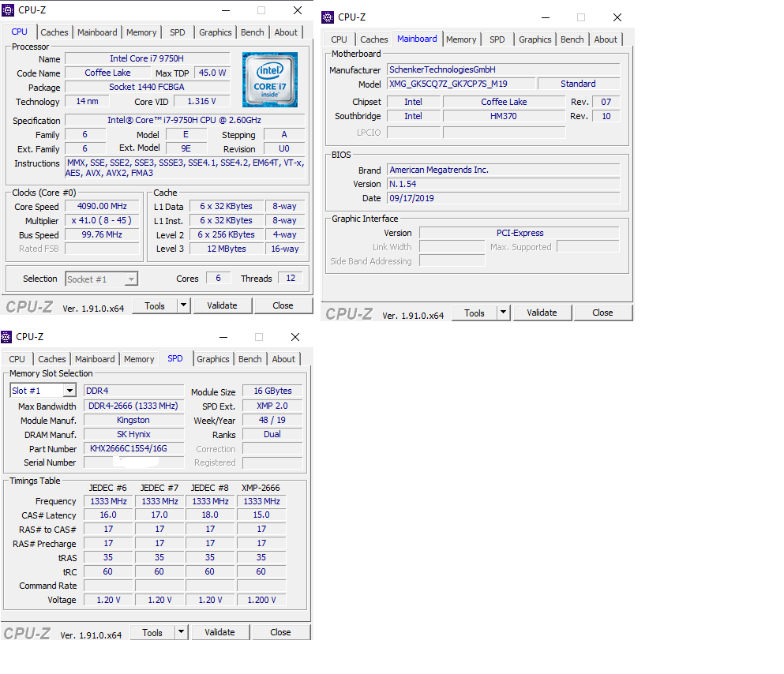784x674 pixels.
Task: Click CPU-Z app icon in SPD window title bar
Action: [6, 337]
